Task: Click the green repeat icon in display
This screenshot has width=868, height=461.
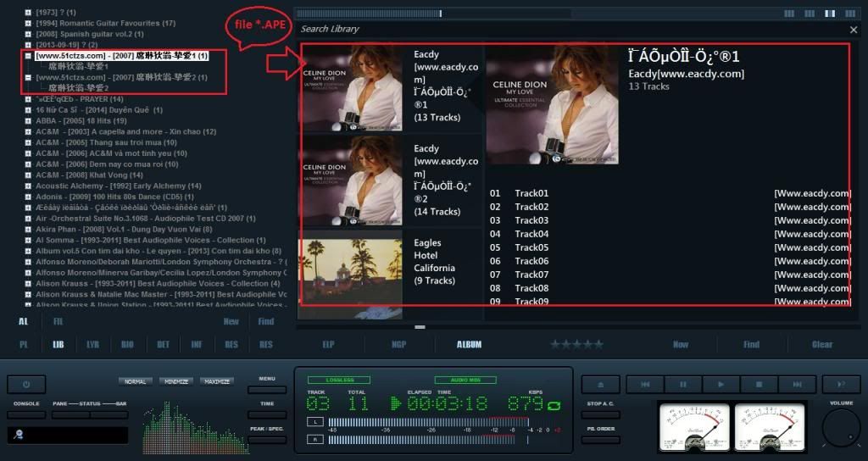Action: pyautogui.click(x=554, y=406)
